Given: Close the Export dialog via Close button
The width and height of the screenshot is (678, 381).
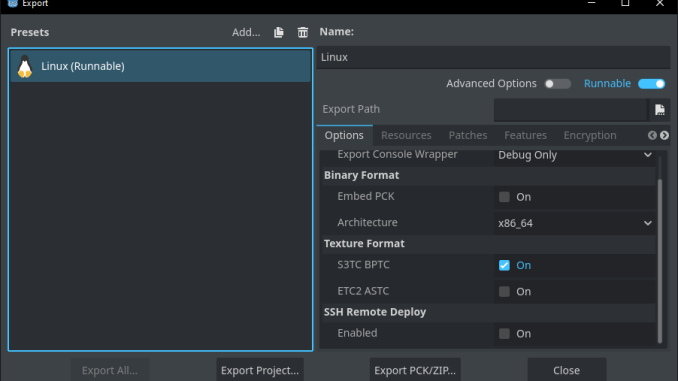Looking at the screenshot, I should click(566, 370).
